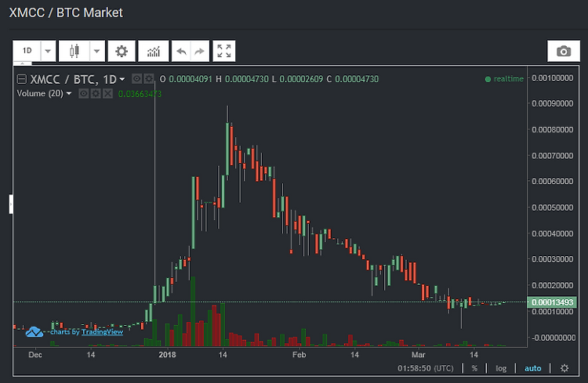Viewport: 588px width, 383px height.
Task: Open Volume indicator format gear
Action: [x=96, y=93]
